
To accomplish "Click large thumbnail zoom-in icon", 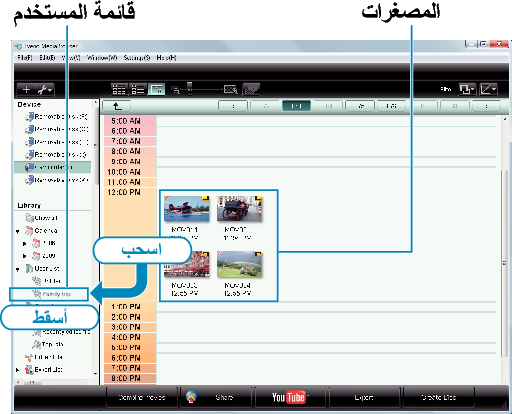I will [231, 89].
